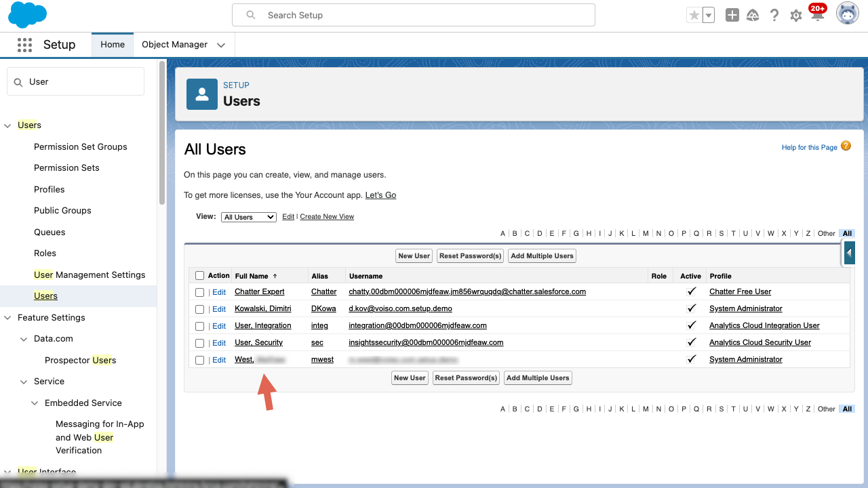Open the System Administrator profile for Kowalski
Viewport: 868px width, 488px height.
point(746,309)
